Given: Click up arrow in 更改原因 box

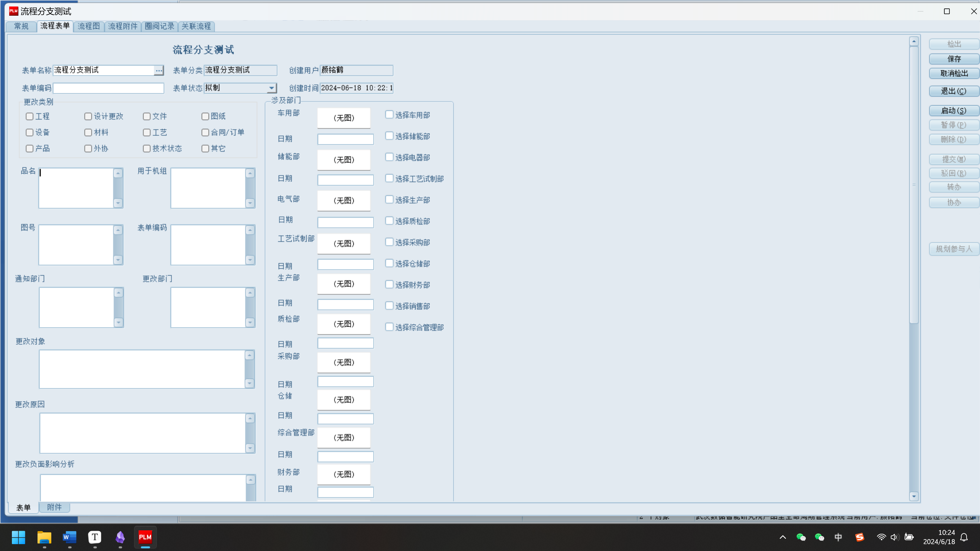Looking at the screenshot, I should pyautogui.click(x=250, y=419).
